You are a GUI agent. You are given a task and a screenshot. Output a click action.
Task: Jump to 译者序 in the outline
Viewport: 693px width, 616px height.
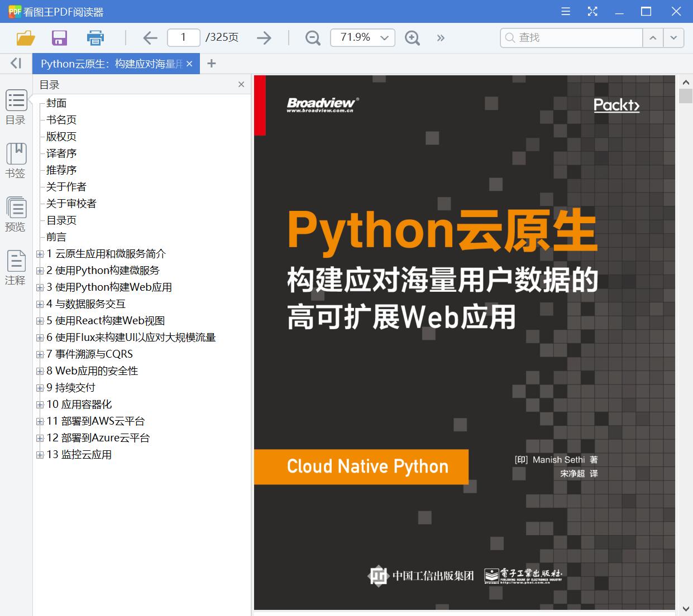point(61,153)
